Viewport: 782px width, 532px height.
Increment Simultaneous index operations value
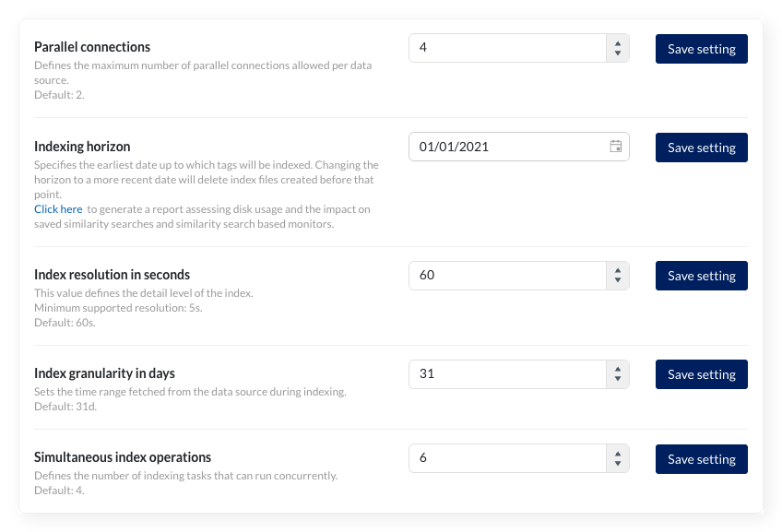[x=617, y=454]
